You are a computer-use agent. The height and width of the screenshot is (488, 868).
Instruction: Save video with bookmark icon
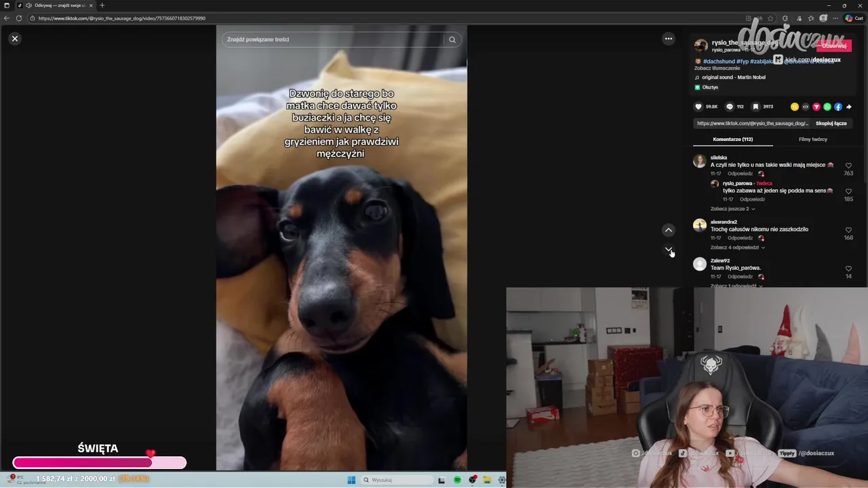755,106
